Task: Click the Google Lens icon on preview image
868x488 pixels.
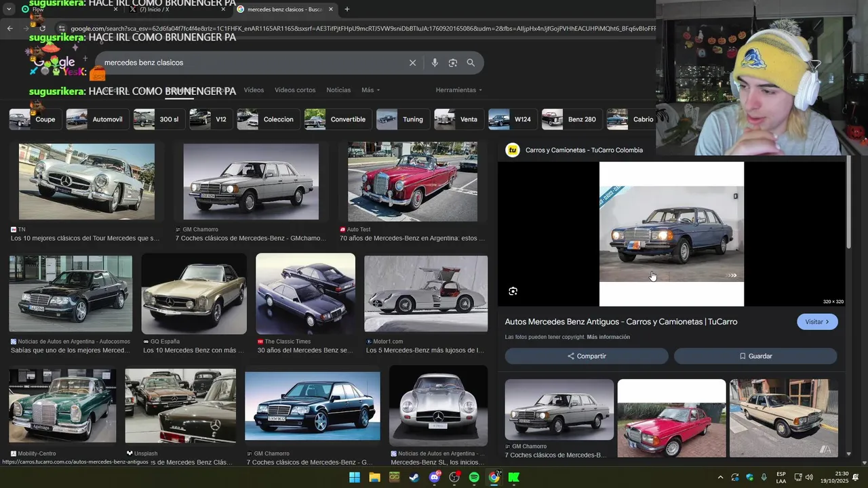Action: pyautogui.click(x=513, y=291)
